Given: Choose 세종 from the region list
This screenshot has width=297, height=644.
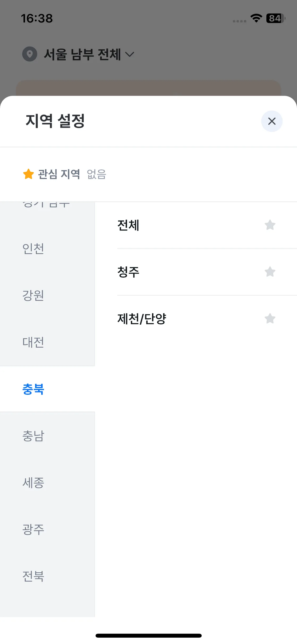Looking at the screenshot, I should coord(48,483).
